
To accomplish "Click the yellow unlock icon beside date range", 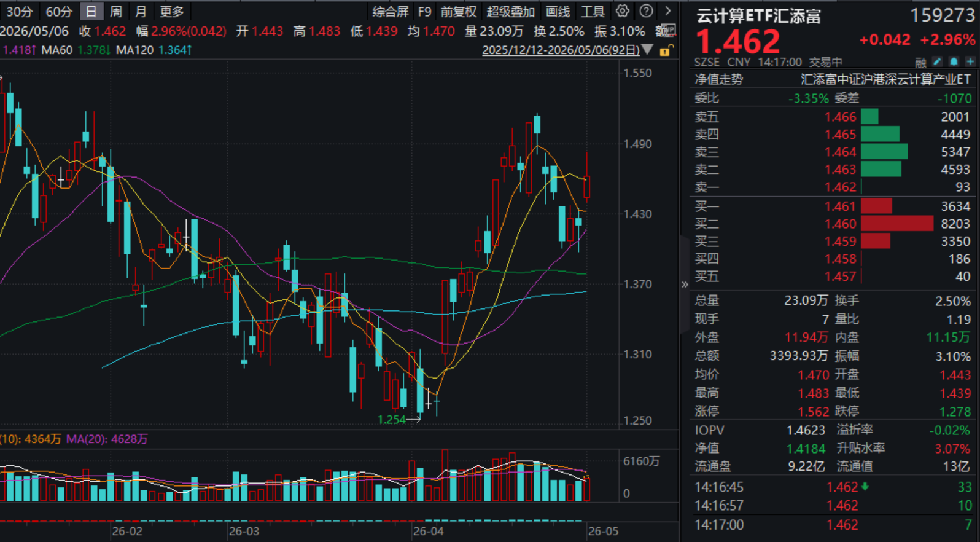I will (x=666, y=50).
